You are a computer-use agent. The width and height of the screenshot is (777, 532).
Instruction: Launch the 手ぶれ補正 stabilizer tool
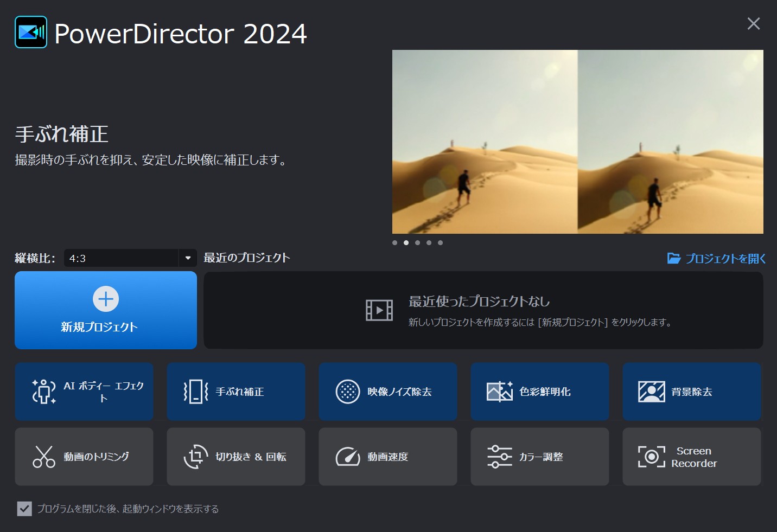(236, 392)
